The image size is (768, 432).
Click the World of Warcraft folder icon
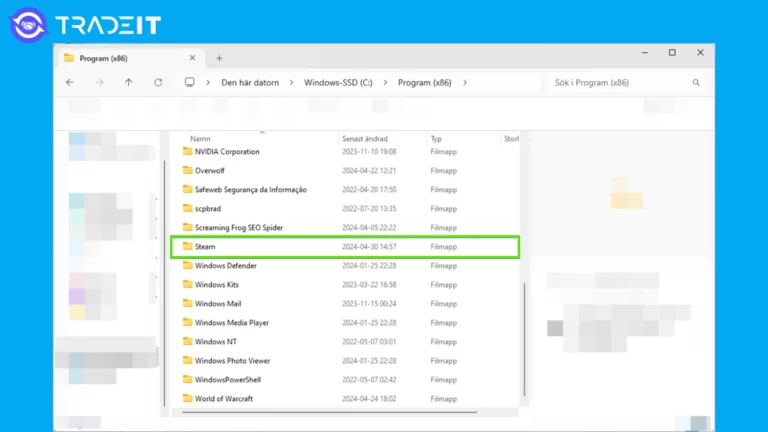(x=188, y=398)
